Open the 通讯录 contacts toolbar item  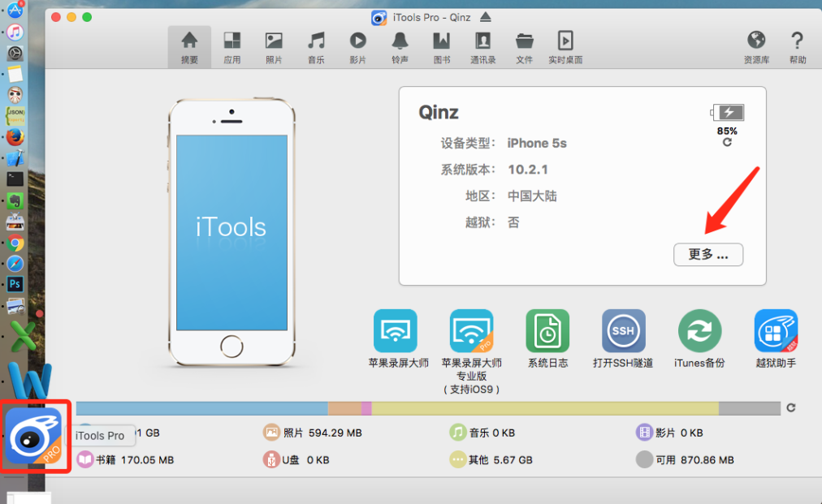(x=482, y=47)
